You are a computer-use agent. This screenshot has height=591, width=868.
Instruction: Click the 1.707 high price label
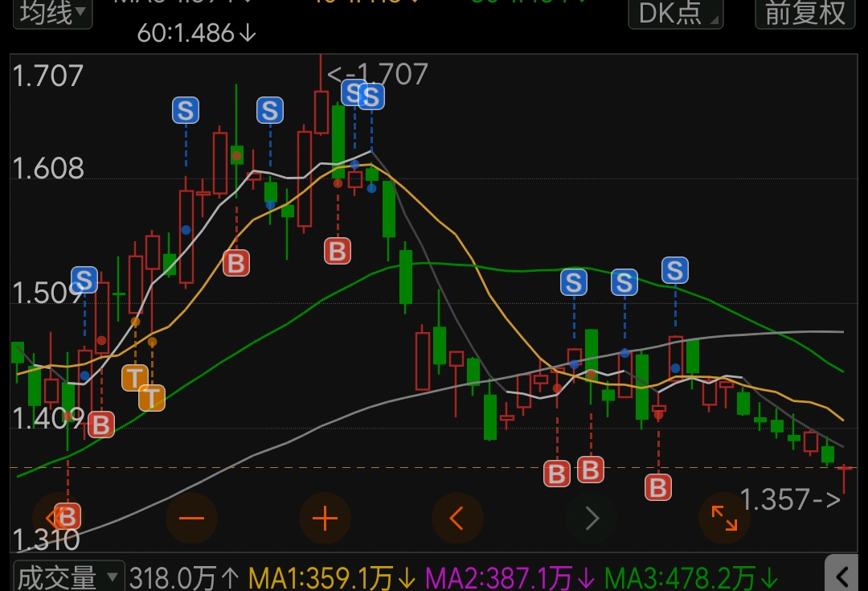378,74
